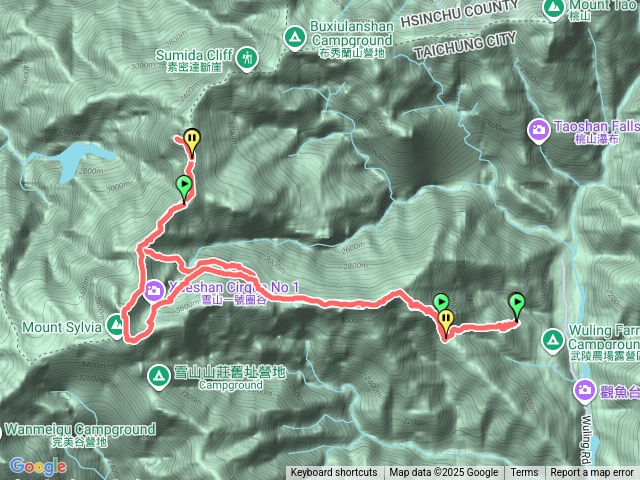Click the yellow pause marker near Sumida Cliff

click(x=192, y=142)
